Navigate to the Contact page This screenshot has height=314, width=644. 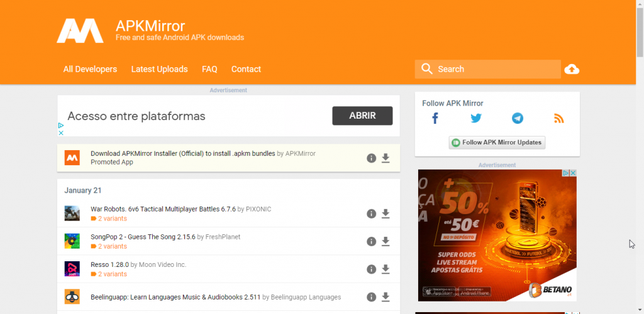pyautogui.click(x=246, y=69)
